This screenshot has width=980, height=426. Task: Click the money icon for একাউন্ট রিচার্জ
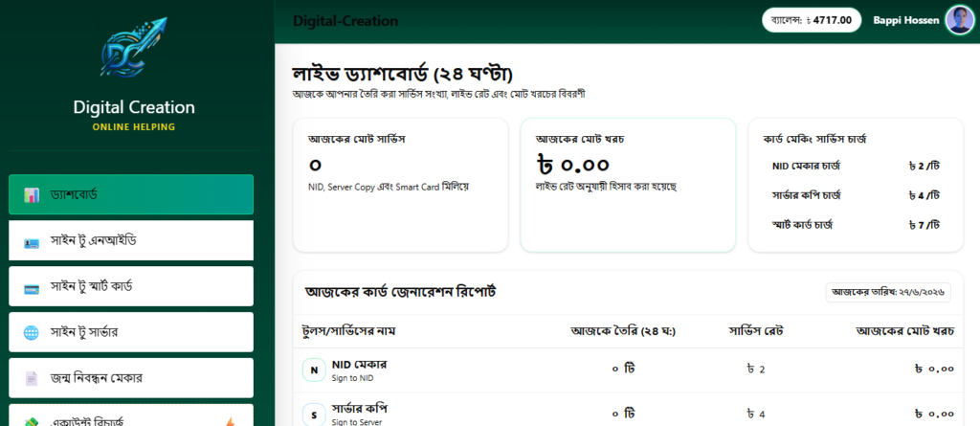(x=32, y=422)
